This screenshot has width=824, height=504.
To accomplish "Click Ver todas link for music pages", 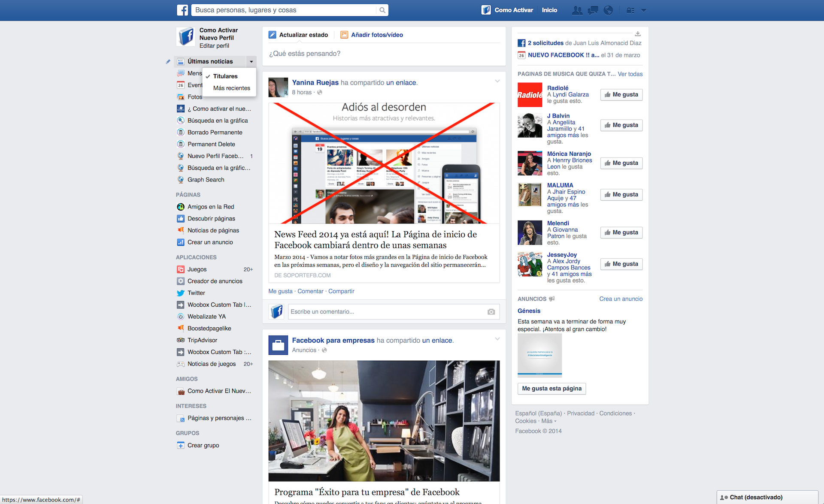I will pos(630,74).
